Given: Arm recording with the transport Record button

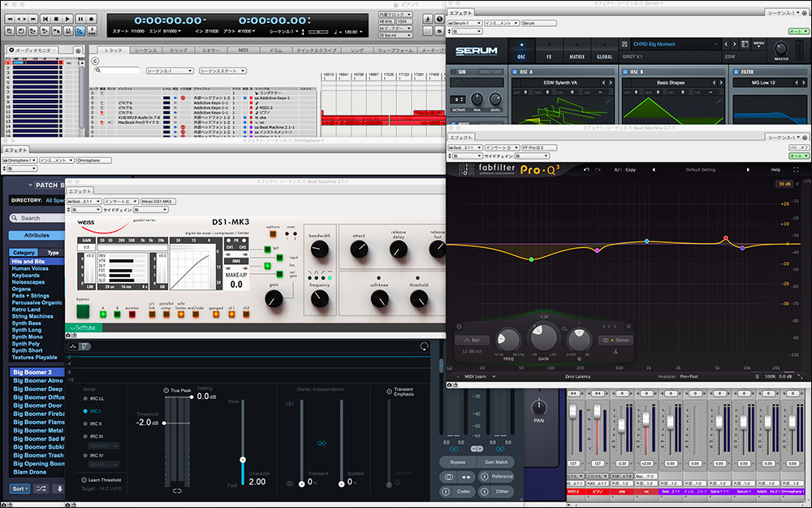Looking at the screenshot, I should pos(92,20).
